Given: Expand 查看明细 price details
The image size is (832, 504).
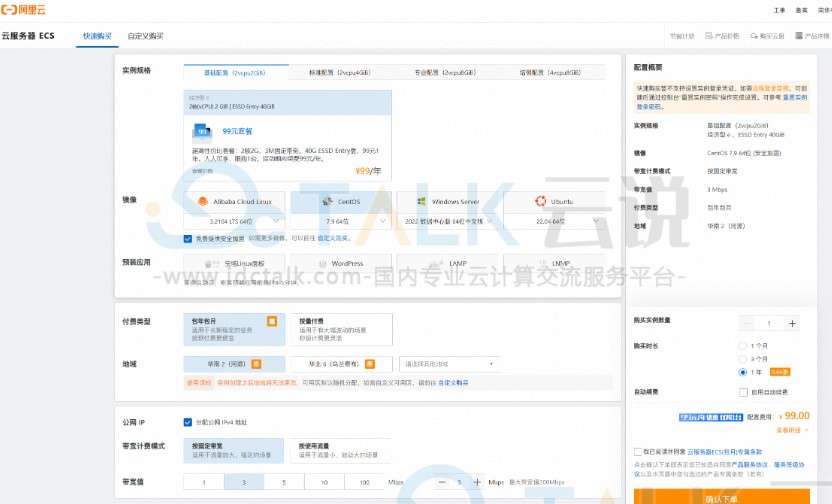Looking at the screenshot, I should [792, 430].
